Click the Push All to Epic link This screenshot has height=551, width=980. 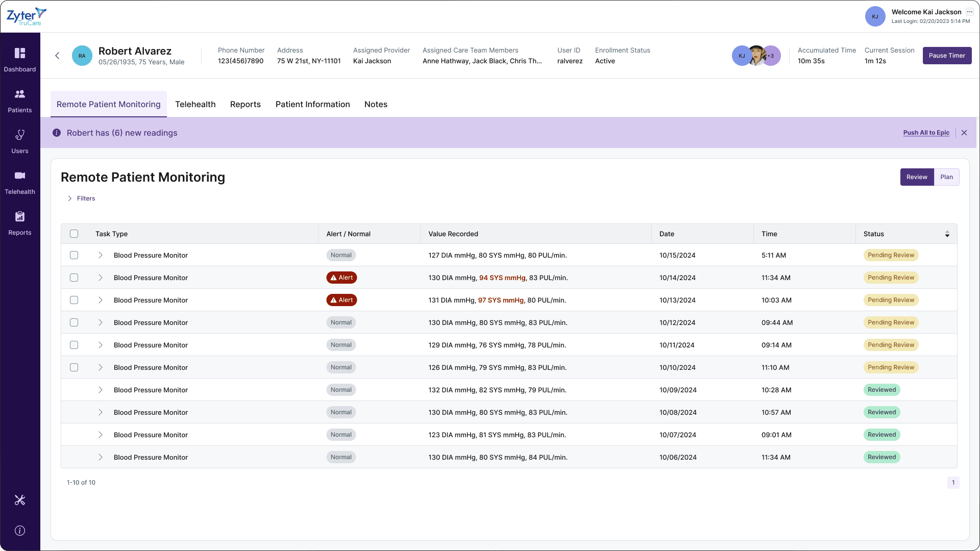coord(926,133)
